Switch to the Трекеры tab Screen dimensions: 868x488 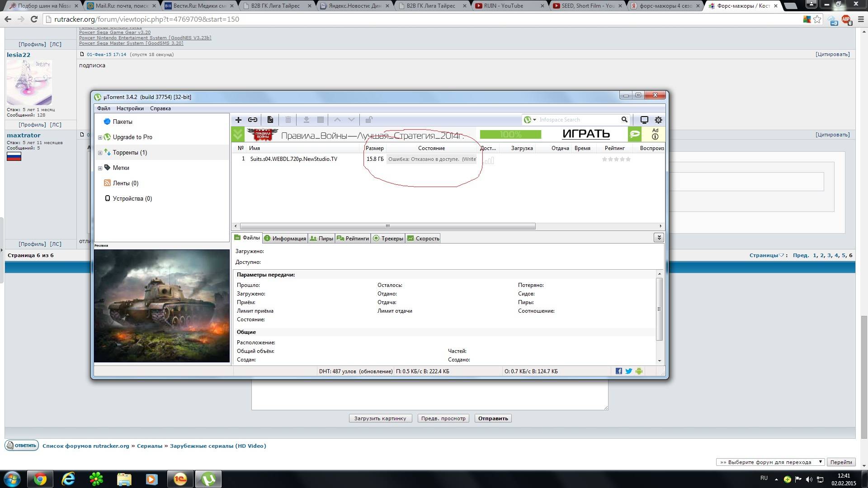pyautogui.click(x=388, y=239)
